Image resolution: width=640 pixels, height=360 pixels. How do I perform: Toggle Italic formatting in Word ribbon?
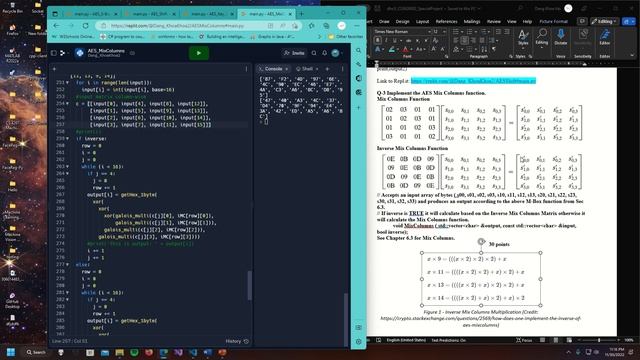tap(386, 40)
